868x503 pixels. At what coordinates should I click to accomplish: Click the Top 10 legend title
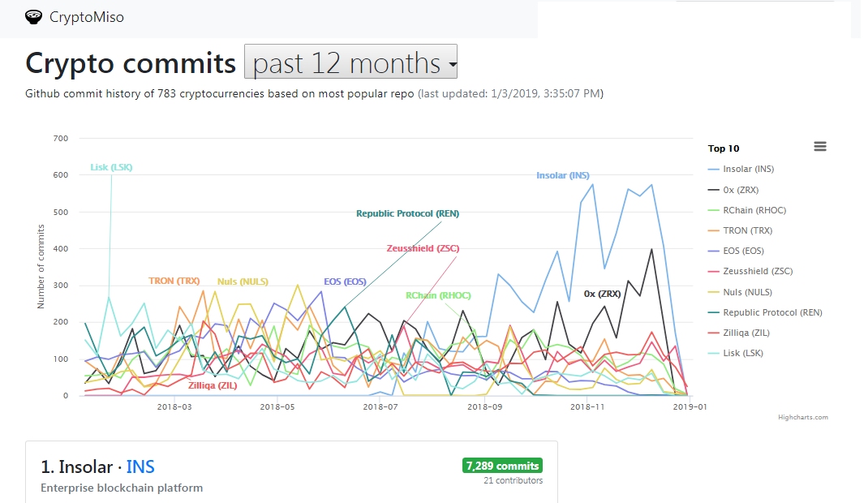[724, 148]
